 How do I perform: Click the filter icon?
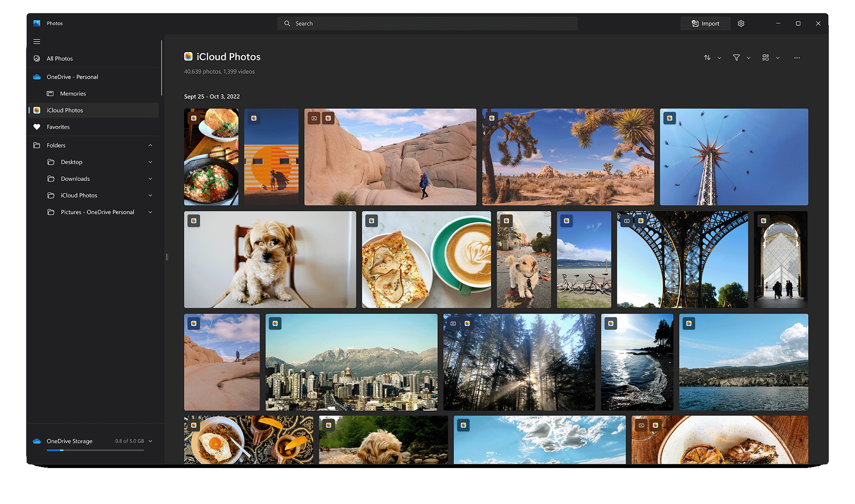[736, 58]
